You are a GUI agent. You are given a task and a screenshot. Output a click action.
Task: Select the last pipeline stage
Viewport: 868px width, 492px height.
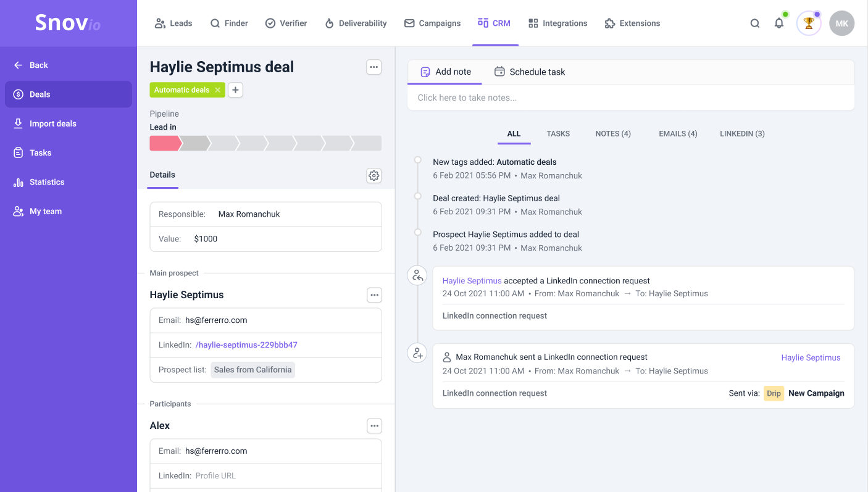367,143
